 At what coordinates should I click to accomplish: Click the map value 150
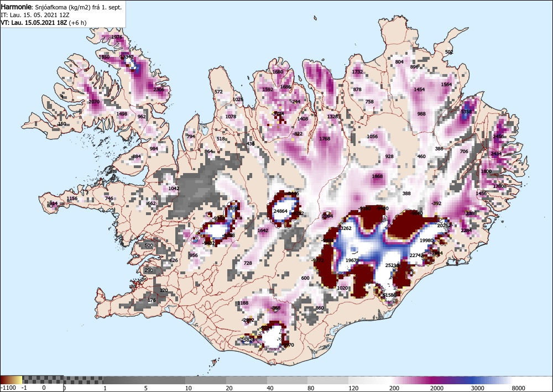(62, 124)
